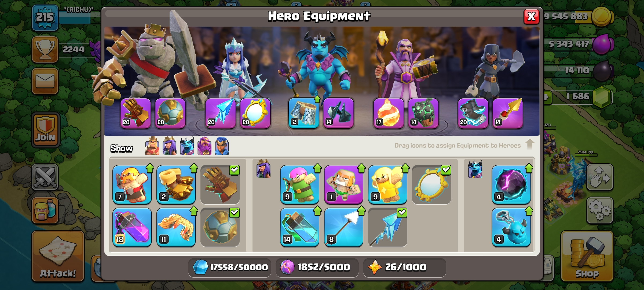The height and width of the screenshot is (290, 644).
Task: Choose the Dark Orb level 4
Action: tap(511, 184)
